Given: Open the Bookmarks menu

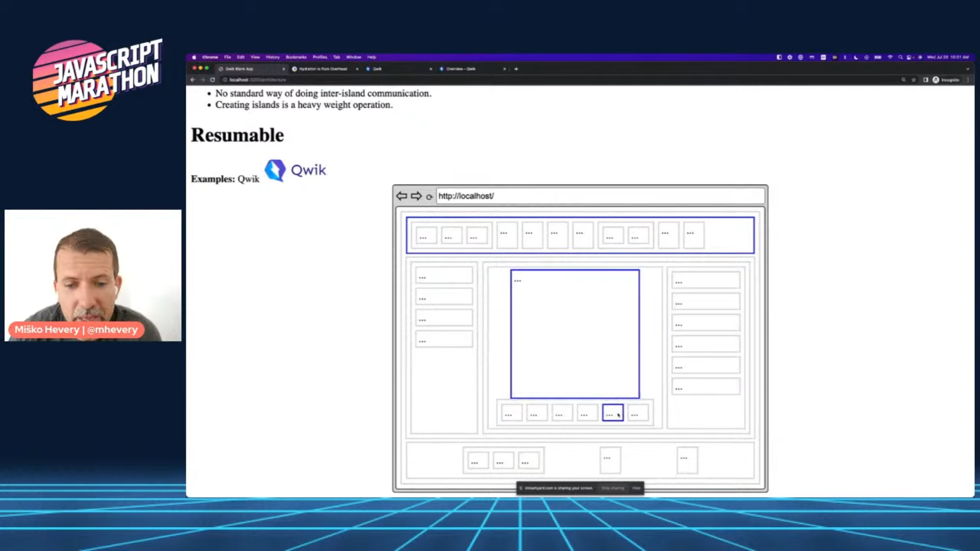Looking at the screenshot, I should [296, 57].
